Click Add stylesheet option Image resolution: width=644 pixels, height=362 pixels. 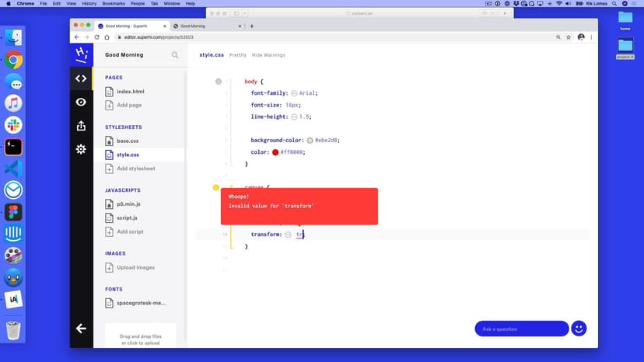point(135,169)
